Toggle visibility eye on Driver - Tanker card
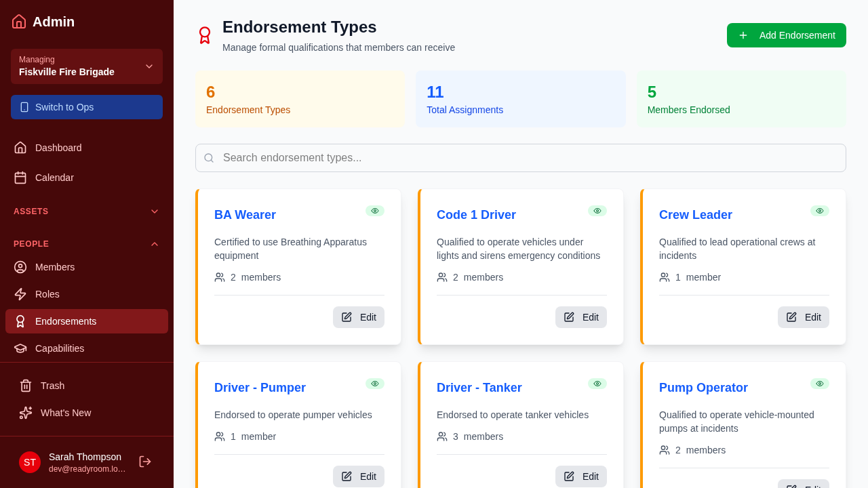Viewport: 868px width, 488px height. click(x=597, y=384)
